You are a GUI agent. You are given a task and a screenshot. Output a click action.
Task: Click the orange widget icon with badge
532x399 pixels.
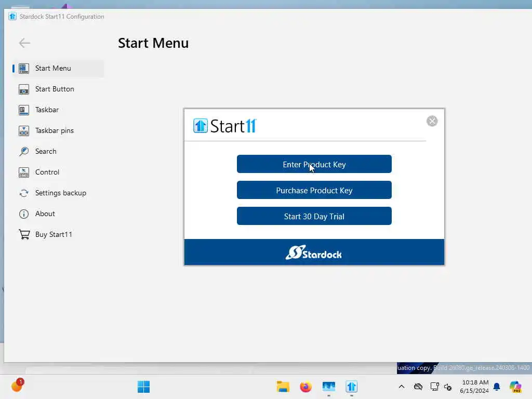[17, 385]
